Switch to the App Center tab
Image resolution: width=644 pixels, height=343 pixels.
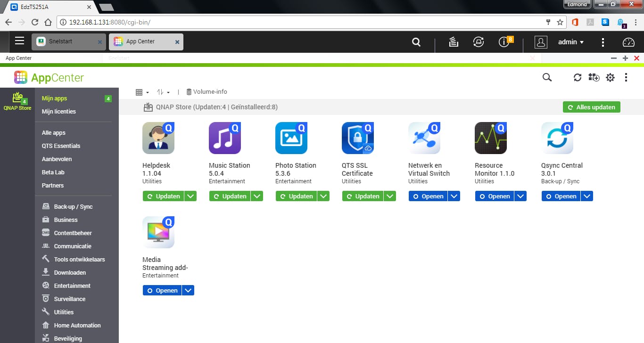coord(146,41)
